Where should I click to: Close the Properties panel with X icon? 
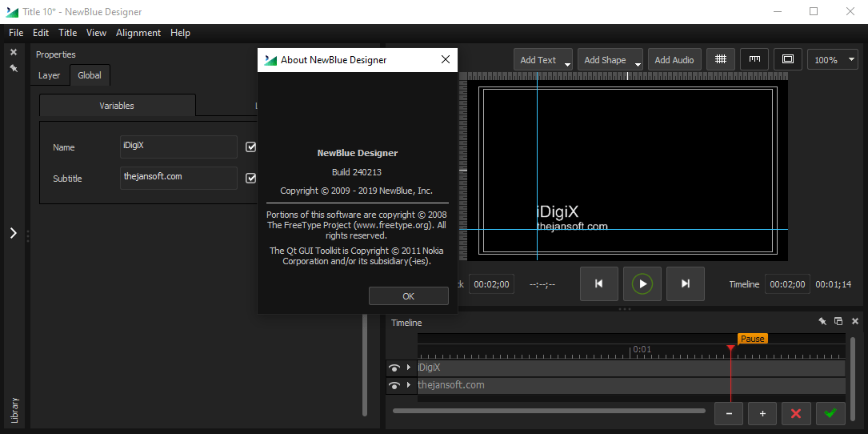coord(14,52)
